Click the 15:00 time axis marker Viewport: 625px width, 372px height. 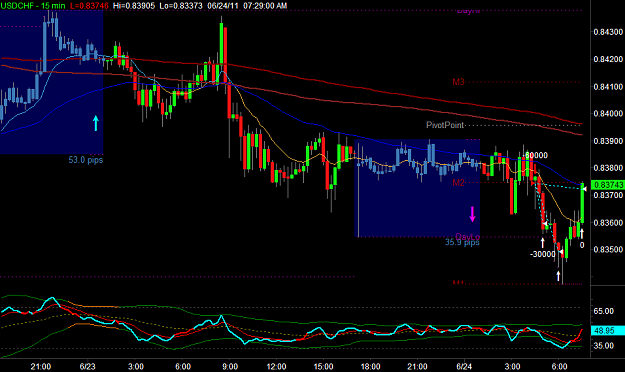tap(323, 366)
